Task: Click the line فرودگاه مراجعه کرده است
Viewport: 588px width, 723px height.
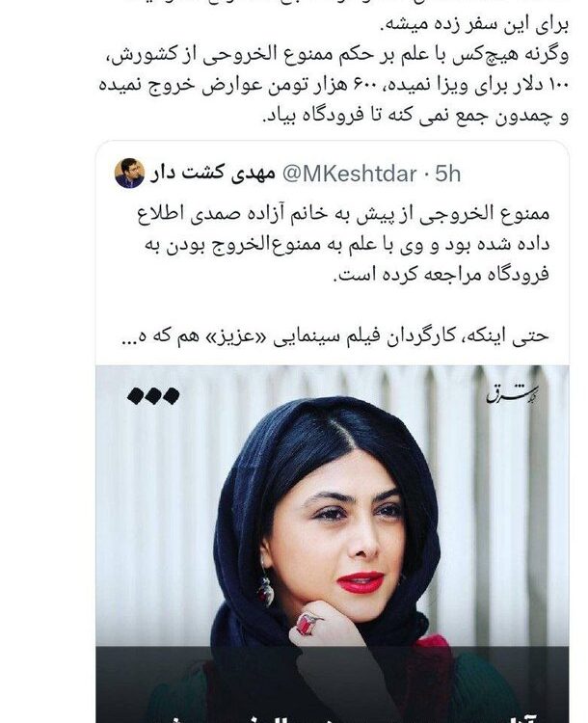Action: tap(441, 276)
